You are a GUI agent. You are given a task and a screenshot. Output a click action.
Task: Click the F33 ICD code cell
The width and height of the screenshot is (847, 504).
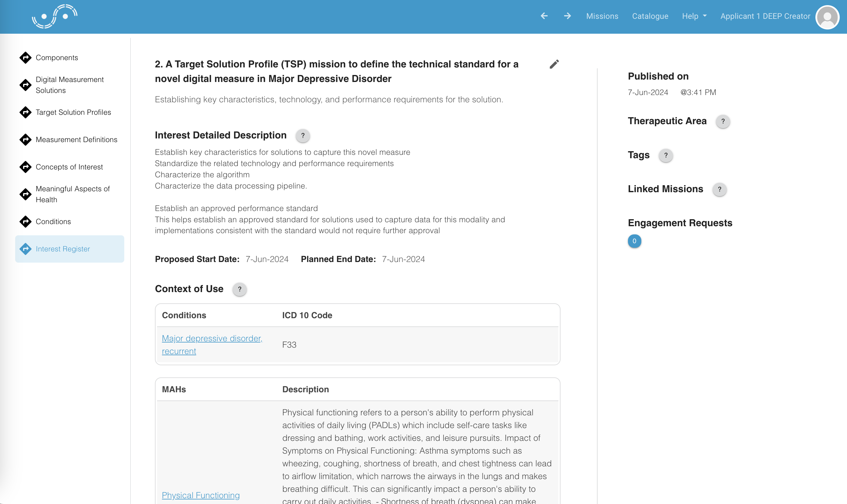(289, 345)
